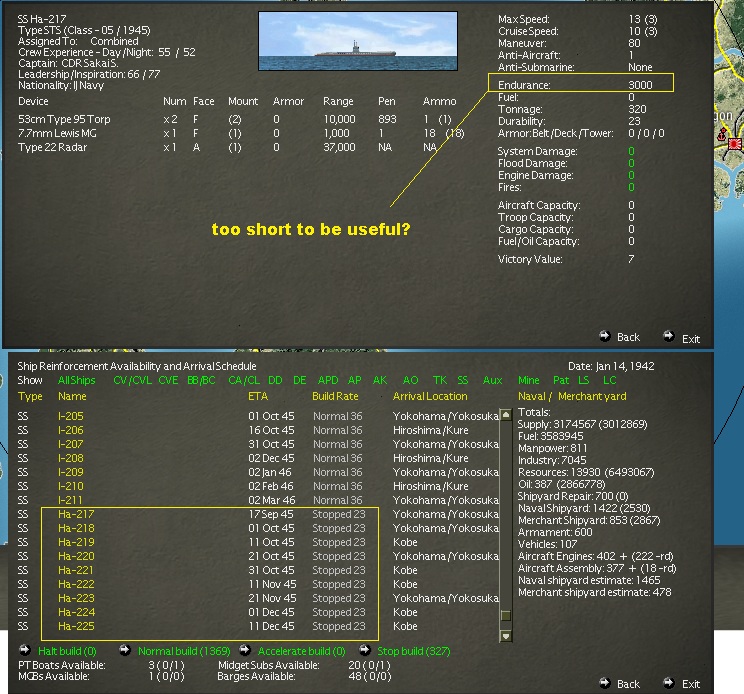Sort ship list by Type column
This screenshot has width=744, height=694.
pyautogui.click(x=30, y=397)
